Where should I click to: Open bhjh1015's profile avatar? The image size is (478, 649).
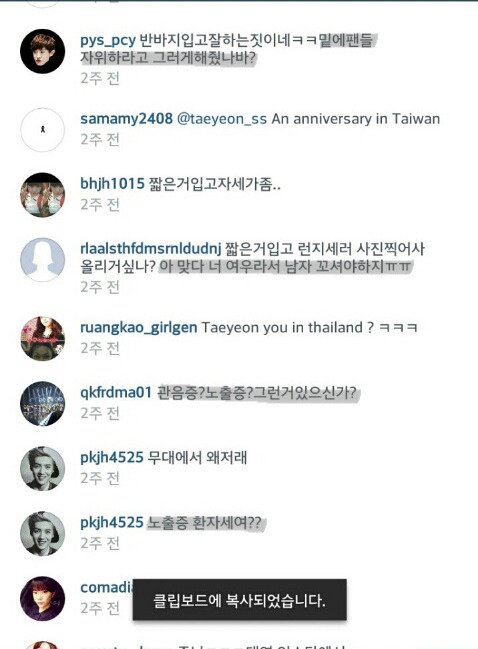click(x=43, y=195)
